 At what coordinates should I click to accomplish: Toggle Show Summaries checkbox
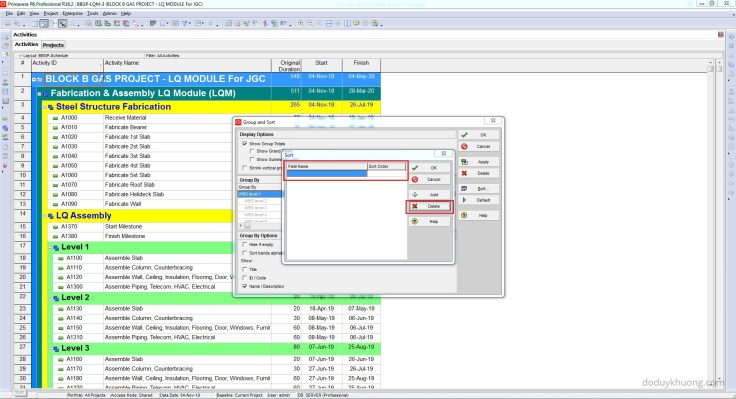point(252,160)
